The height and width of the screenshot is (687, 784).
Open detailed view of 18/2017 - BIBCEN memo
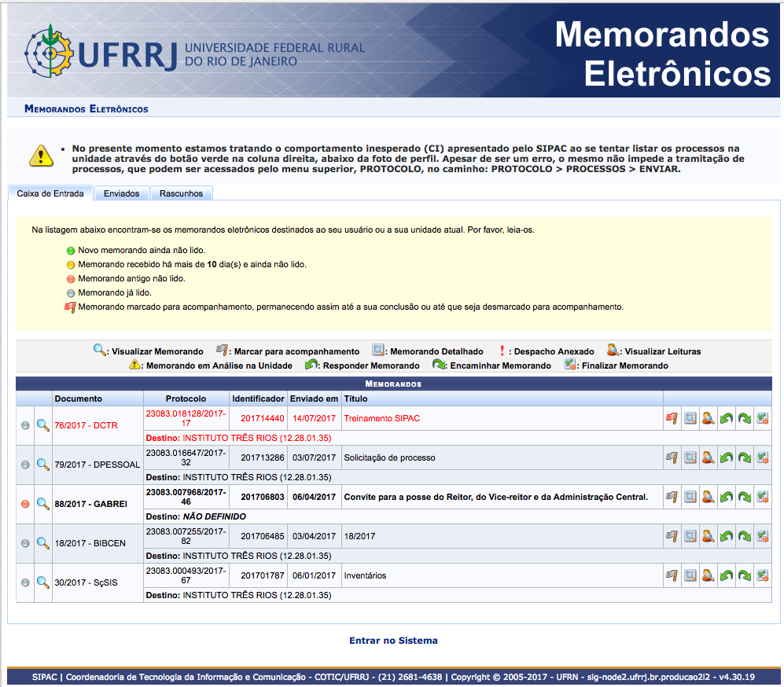click(x=690, y=536)
